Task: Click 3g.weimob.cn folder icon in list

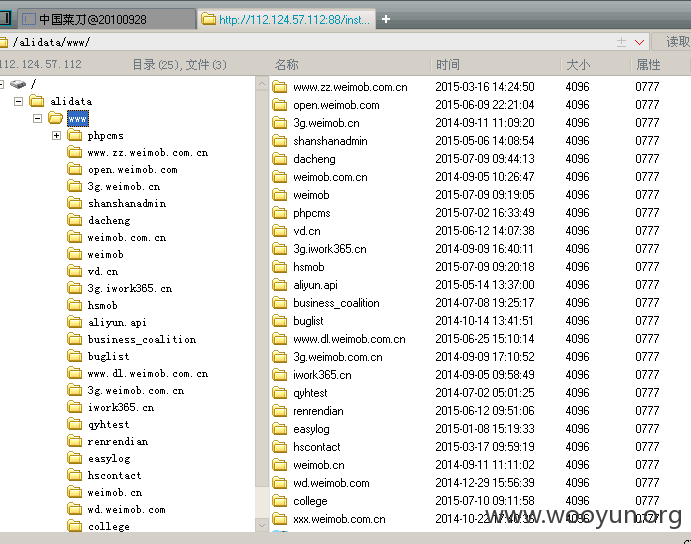Action: 280,123
